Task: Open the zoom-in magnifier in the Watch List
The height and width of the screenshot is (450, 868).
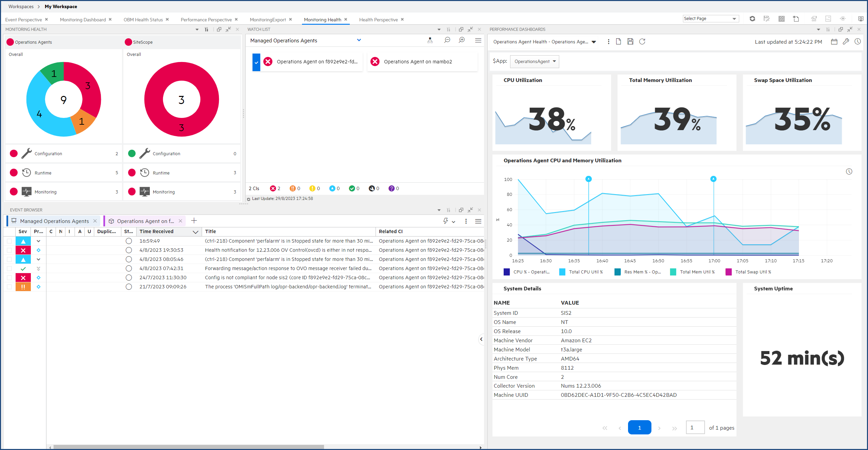Action: (x=462, y=40)
